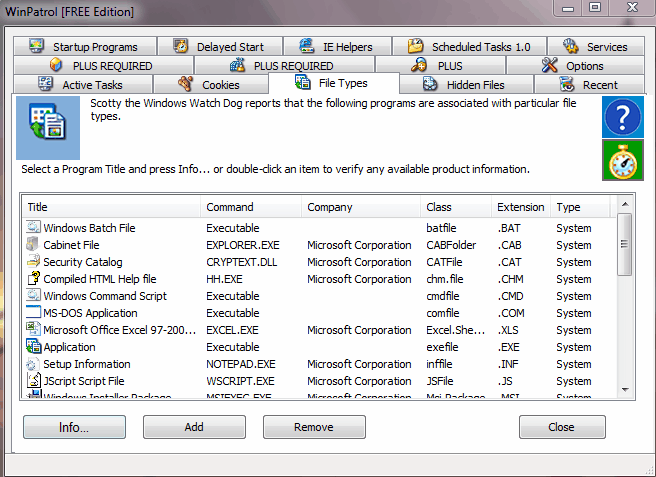Switch to the Hidden Files tab

click(466, 85)
